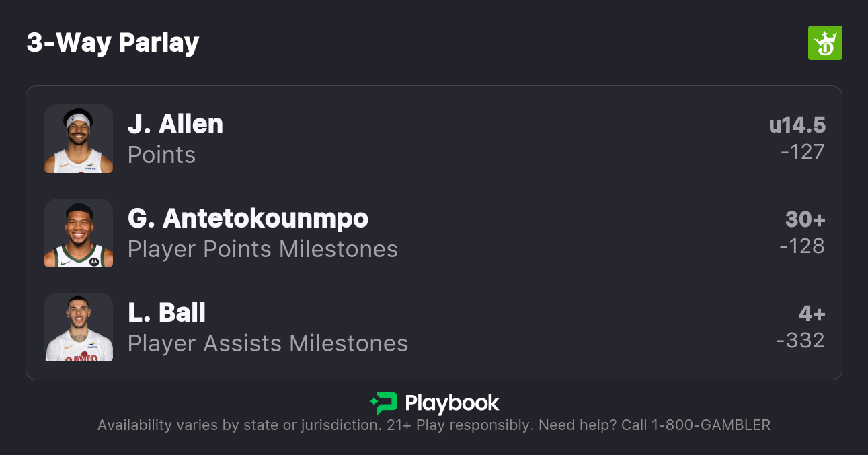Click the Playbook logo icon

coord(384,404)
